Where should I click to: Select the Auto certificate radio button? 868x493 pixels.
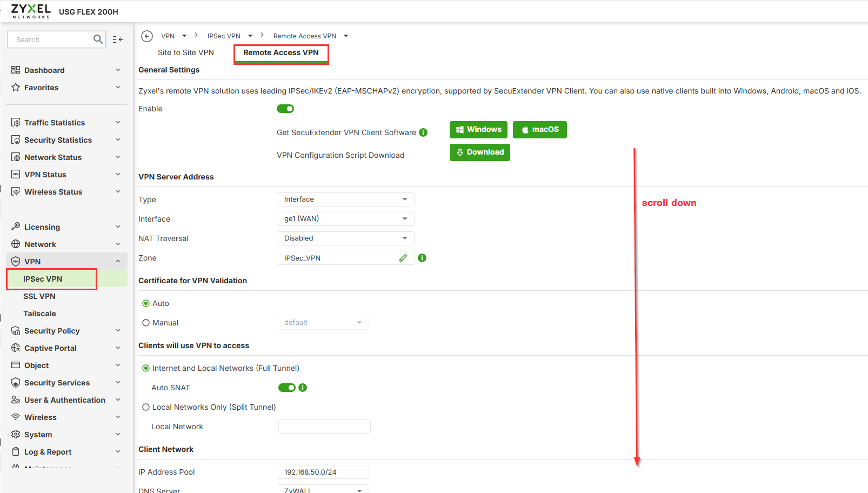146,303
